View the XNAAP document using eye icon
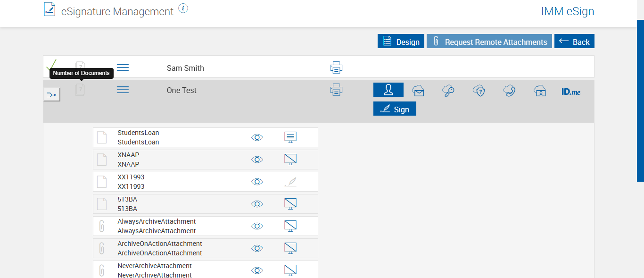The width and height of the screenshot is (644, 278). [x=257, y=160]
